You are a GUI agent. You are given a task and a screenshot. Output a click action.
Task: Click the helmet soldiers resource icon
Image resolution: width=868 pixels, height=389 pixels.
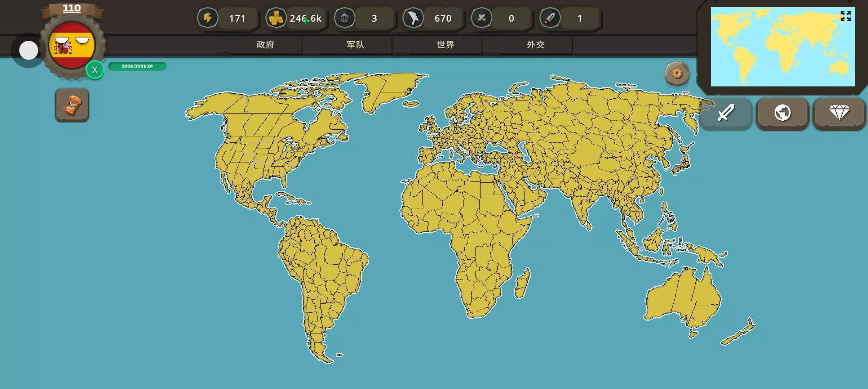pyautogui.click(x=345, y=18)
